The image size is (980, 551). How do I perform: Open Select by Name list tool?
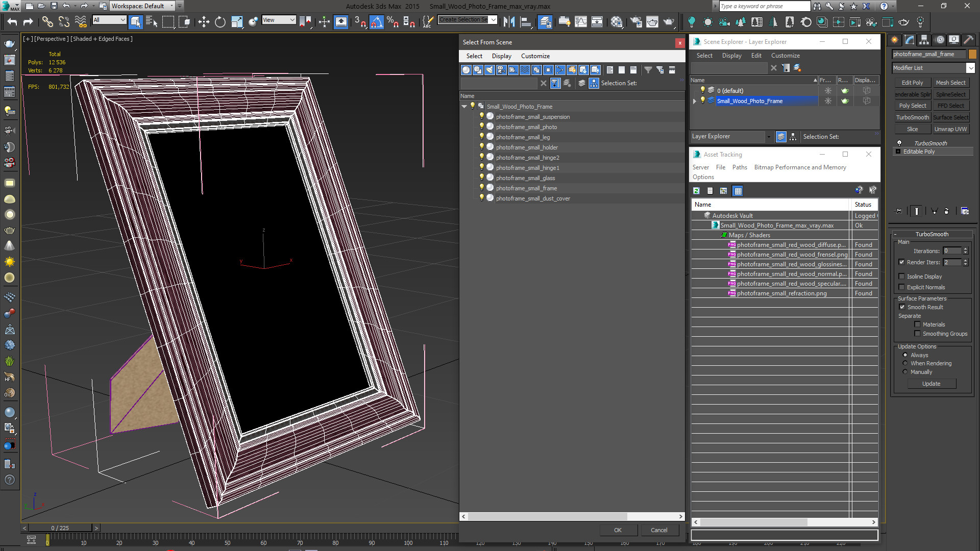coord(152,21)
